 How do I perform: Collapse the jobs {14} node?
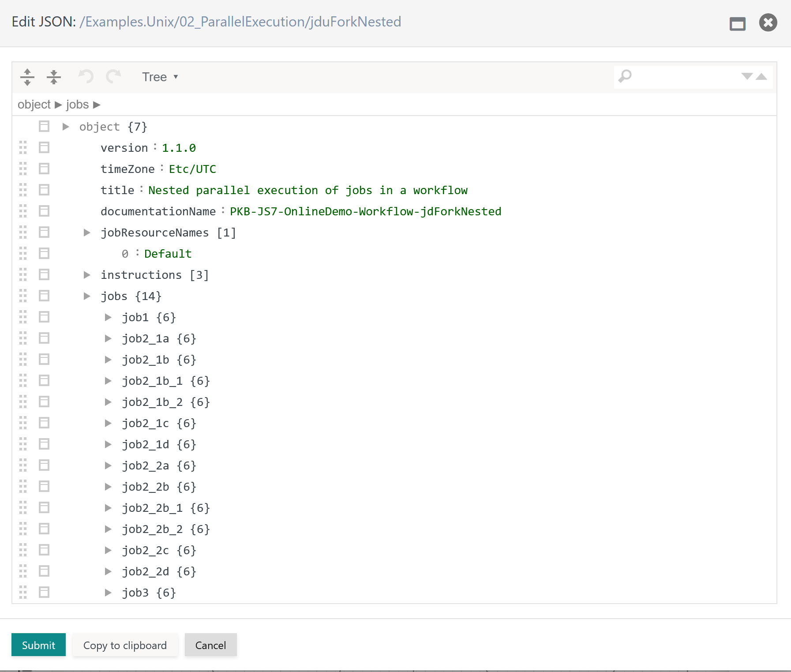click(87, 296)
